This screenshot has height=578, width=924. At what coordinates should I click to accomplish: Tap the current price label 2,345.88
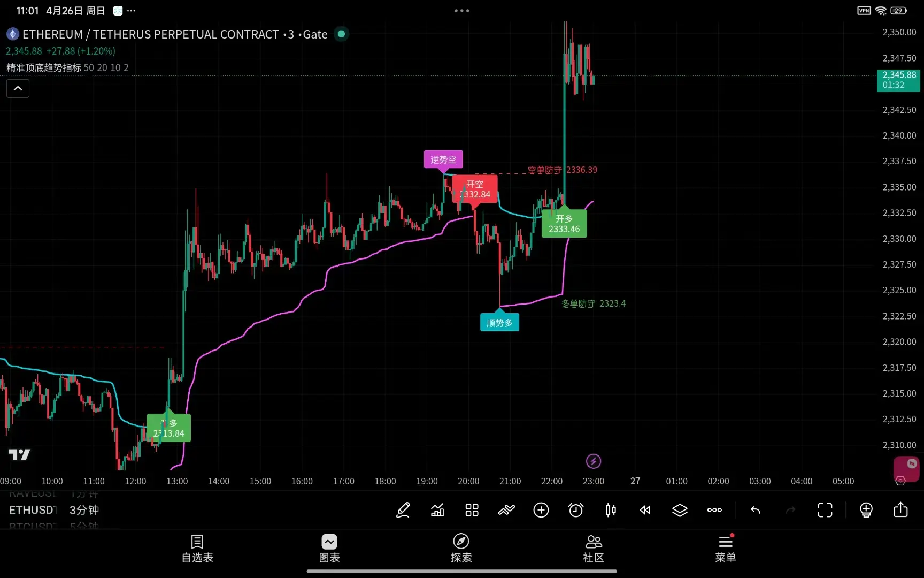898,80
